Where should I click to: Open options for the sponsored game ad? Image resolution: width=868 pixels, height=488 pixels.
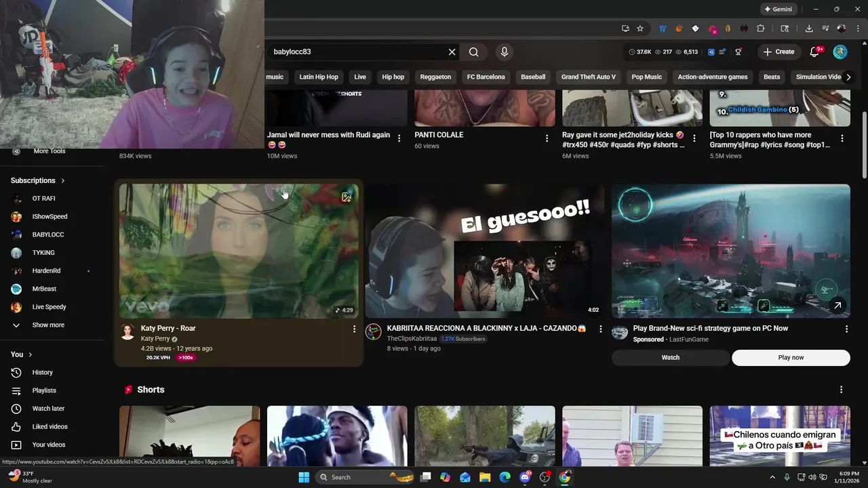click(x=846, y=329)
